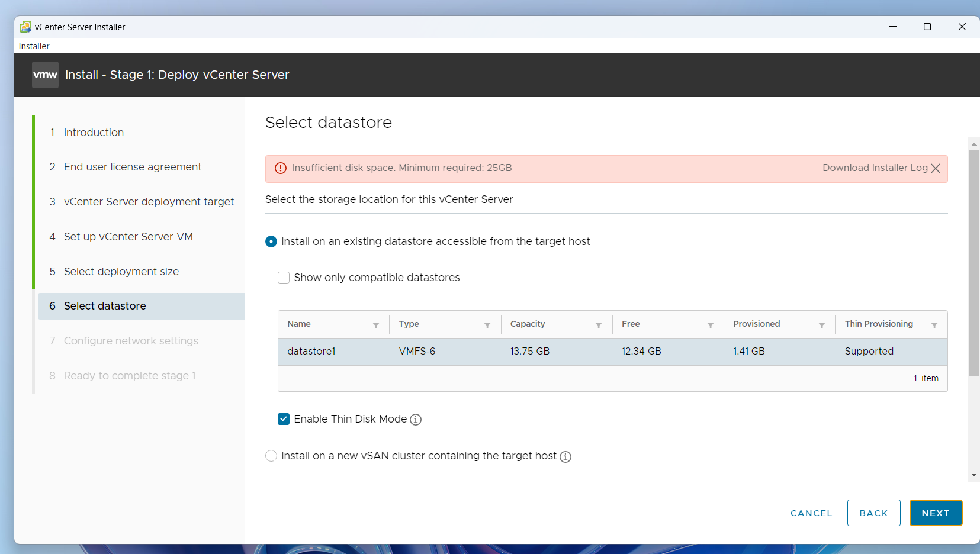Click the scroll down arrow on scrollbar
Screen dimensions: 980x554
click(974, 475)
